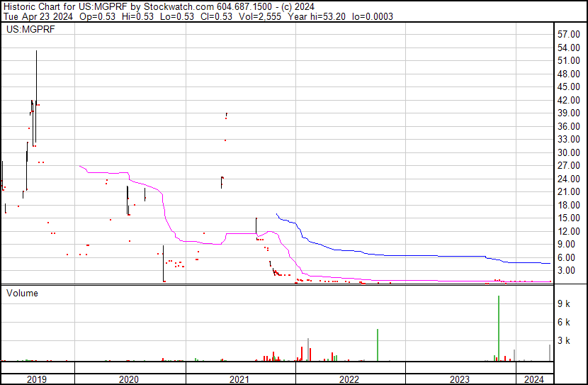Click the 3 k volume axis label

click(x=564, y=341)
